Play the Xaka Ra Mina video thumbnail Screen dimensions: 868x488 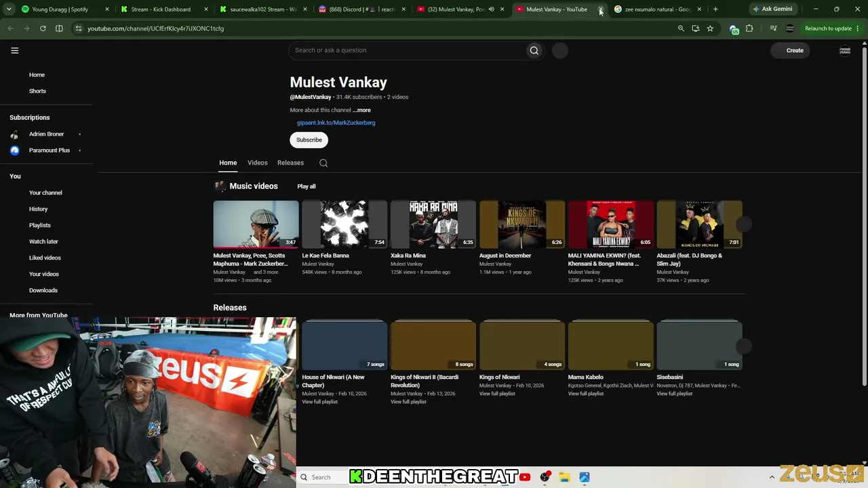pos(433,224)
